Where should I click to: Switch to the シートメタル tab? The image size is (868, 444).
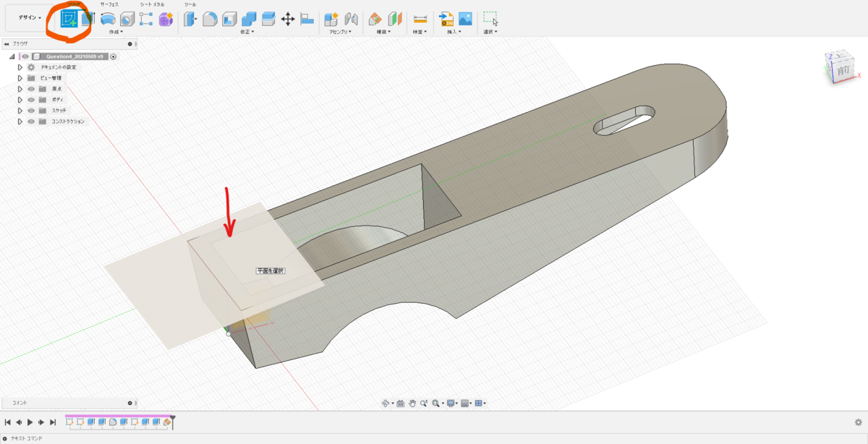152,4
